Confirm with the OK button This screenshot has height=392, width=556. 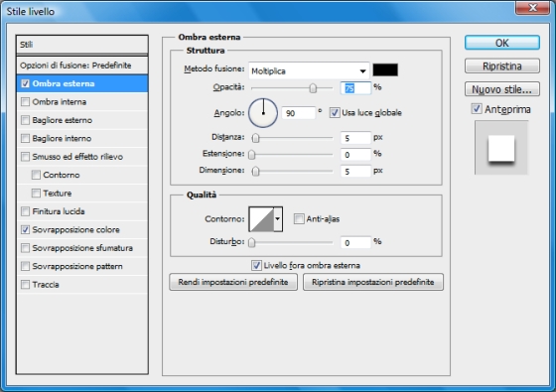click(502, 43)
